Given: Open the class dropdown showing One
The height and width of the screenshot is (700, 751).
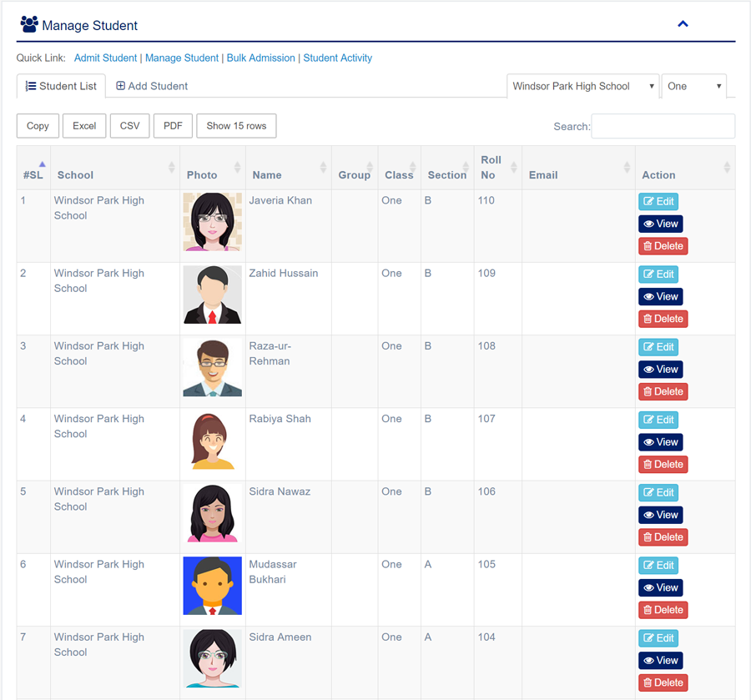Looking at the screenshot, I should 693,86.
